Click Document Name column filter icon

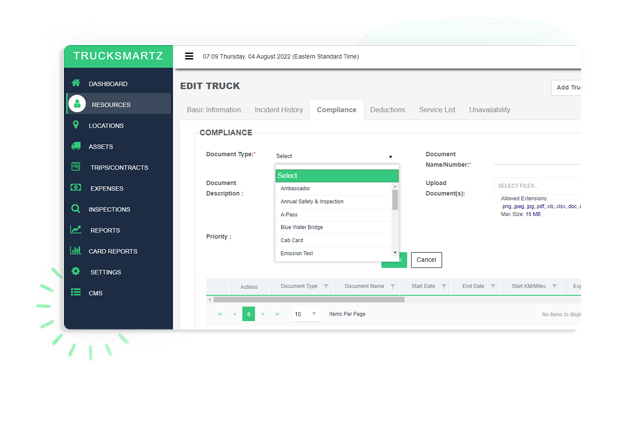tap(393, 287)
